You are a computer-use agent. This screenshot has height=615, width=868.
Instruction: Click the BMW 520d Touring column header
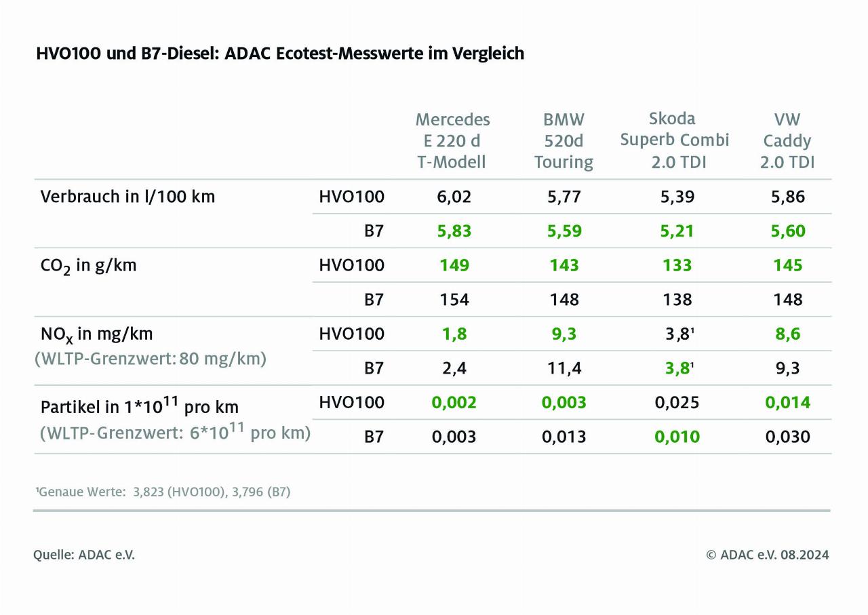click(x=563, y=141)
